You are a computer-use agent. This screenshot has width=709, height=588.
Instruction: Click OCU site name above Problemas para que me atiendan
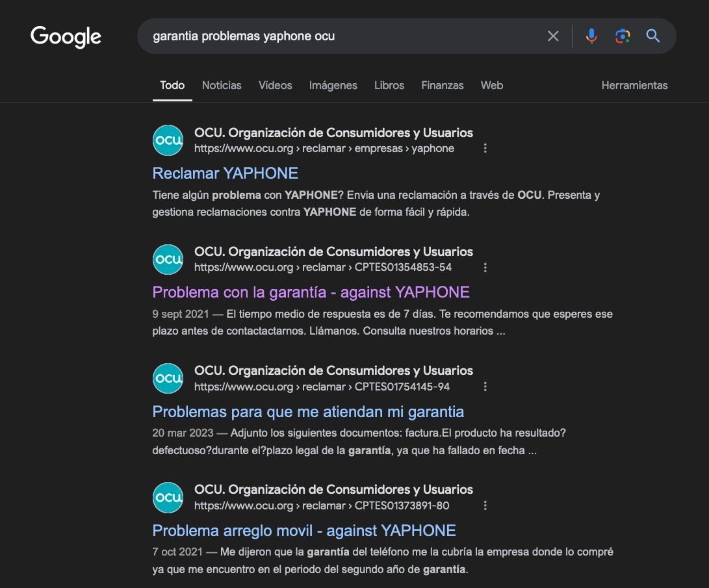tap(333, 370)
